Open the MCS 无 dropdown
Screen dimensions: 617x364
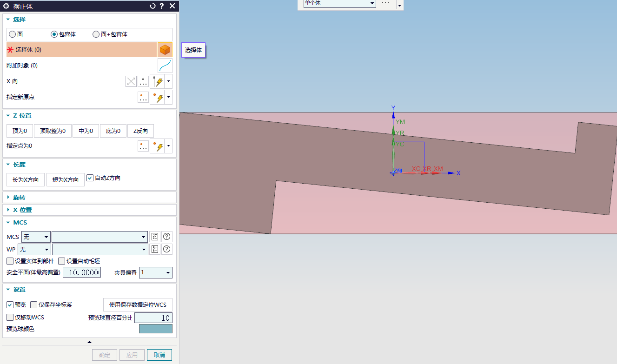click(36, 237)
